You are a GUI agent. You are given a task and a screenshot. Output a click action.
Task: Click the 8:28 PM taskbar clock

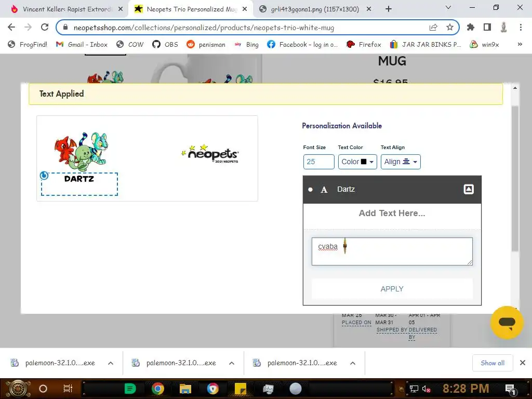coord(465,389)
